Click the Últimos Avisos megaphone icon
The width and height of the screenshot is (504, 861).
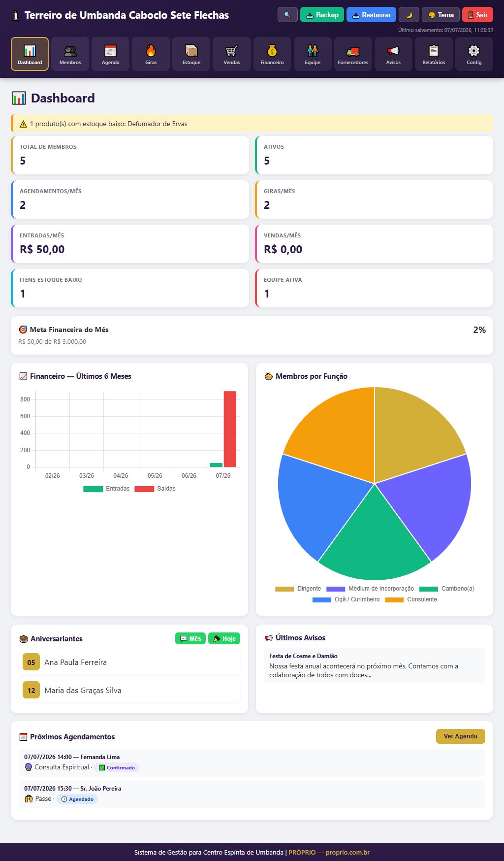tap(268, 638)
